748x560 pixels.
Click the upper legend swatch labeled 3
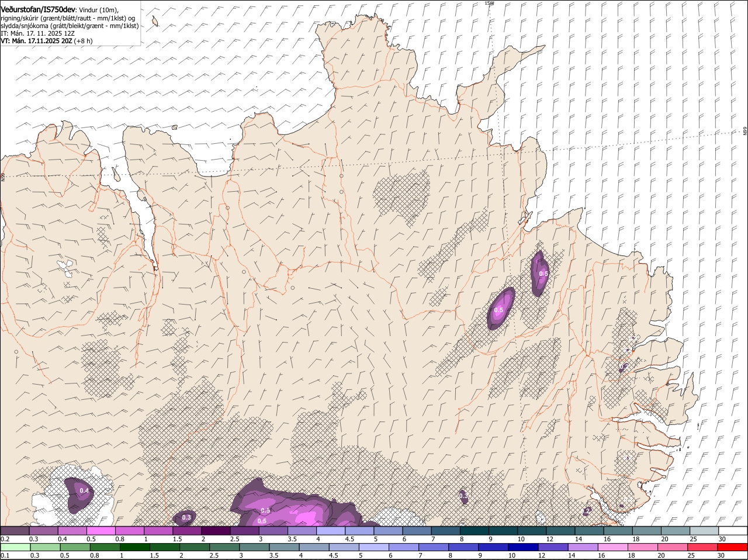[273, 531]
